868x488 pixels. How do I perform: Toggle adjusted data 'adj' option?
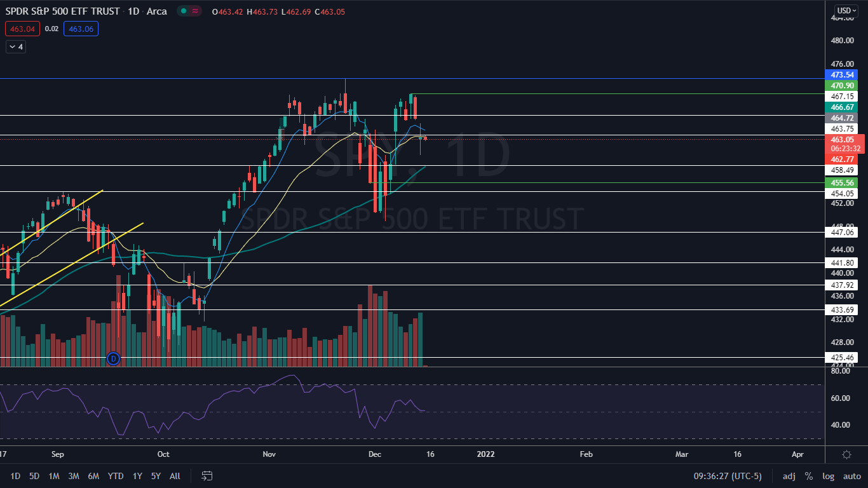click(x=789, y=476)
